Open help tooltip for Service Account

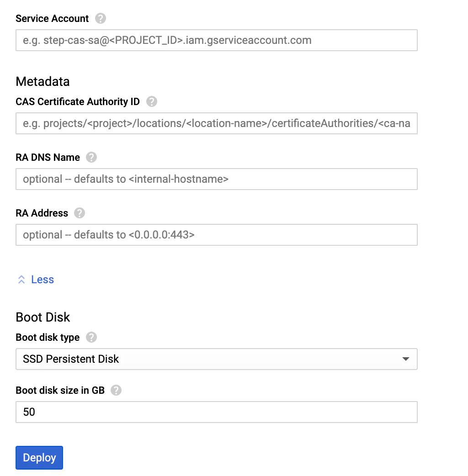(101, 19)
